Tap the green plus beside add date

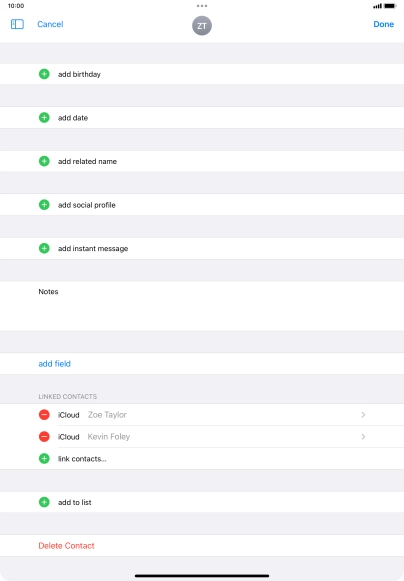(44, 118)
